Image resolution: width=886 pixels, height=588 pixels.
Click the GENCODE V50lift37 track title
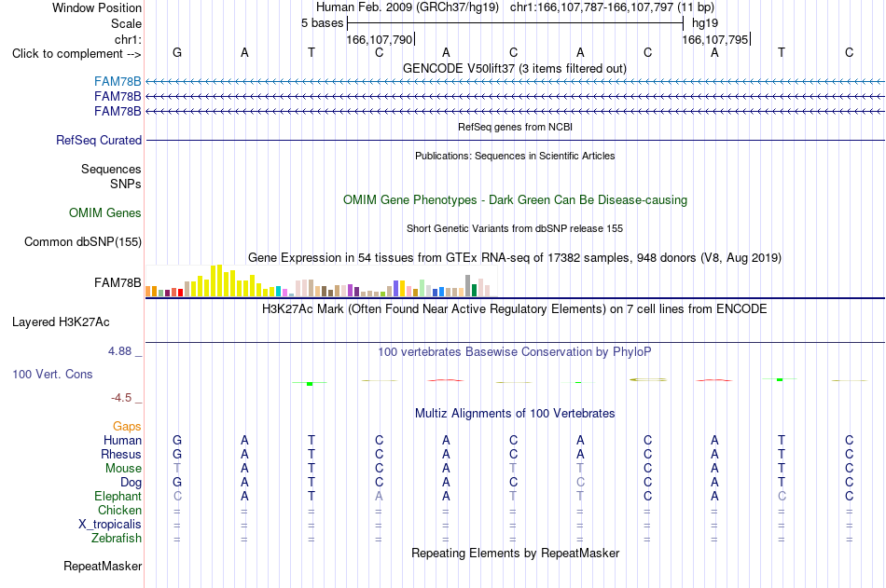[x=515, y=68]
